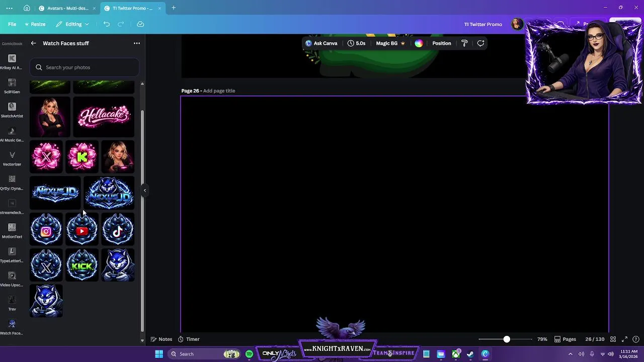Select the Instagram paw icon thumbnail

click(46, 229)
